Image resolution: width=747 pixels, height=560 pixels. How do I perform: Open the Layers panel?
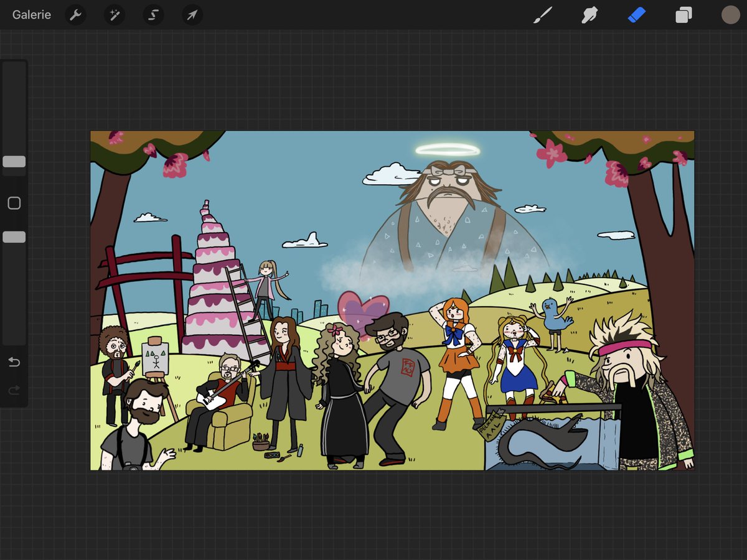(684, 15)
